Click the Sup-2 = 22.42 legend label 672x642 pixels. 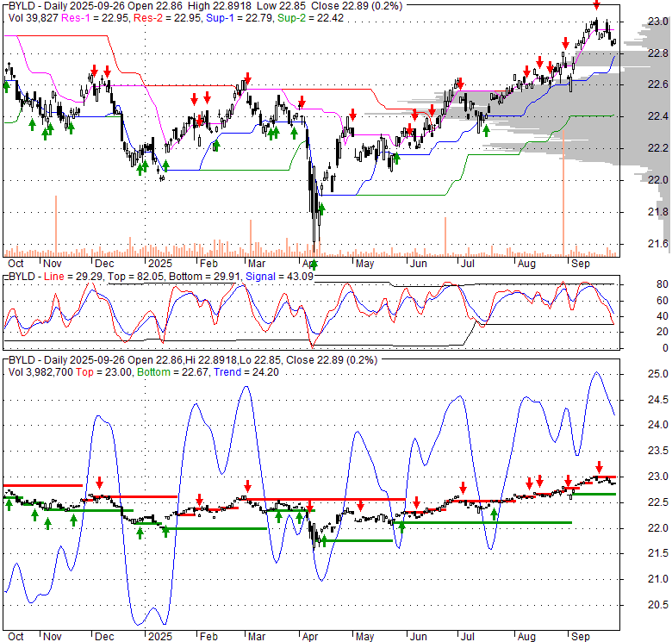coord(310,18)
